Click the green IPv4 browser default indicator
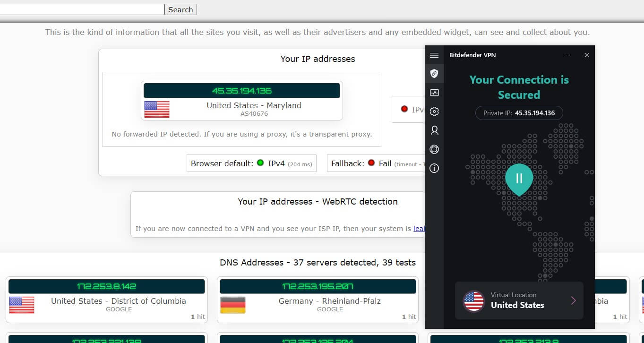 260,163
